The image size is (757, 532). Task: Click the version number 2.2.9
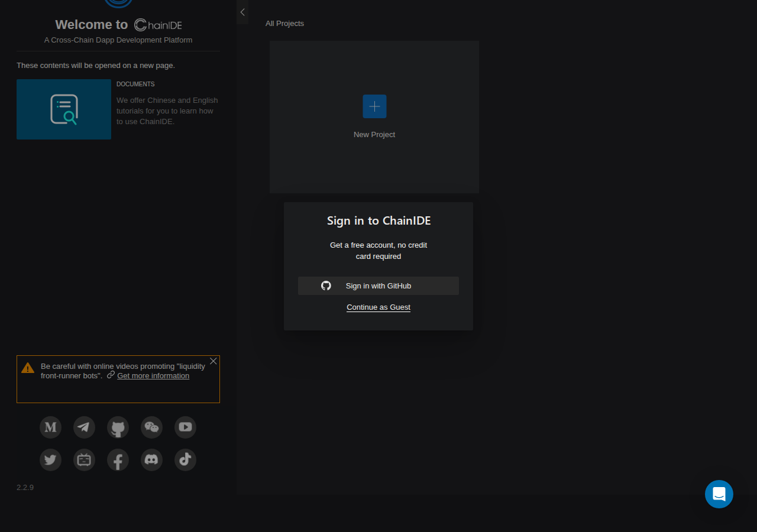tap(25, 488)
